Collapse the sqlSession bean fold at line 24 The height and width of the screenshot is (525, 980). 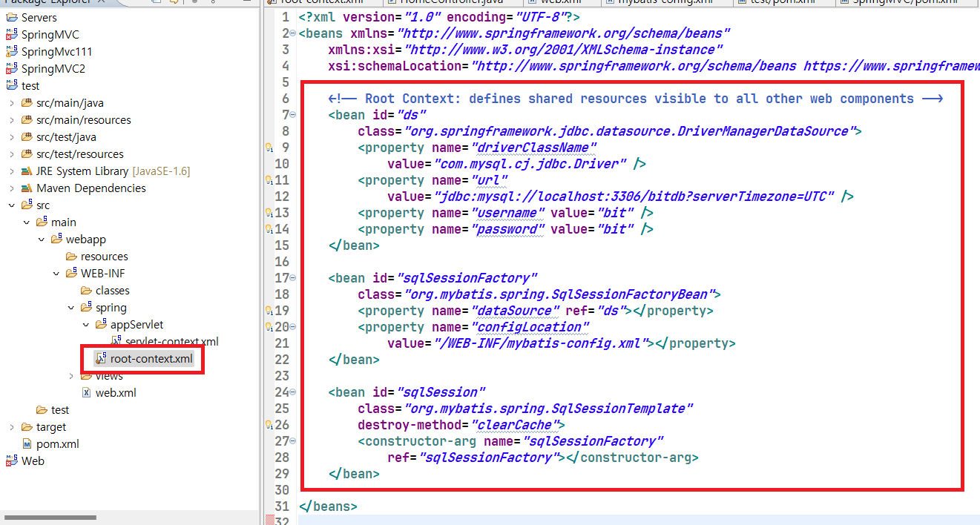click(x=293, y=392)
